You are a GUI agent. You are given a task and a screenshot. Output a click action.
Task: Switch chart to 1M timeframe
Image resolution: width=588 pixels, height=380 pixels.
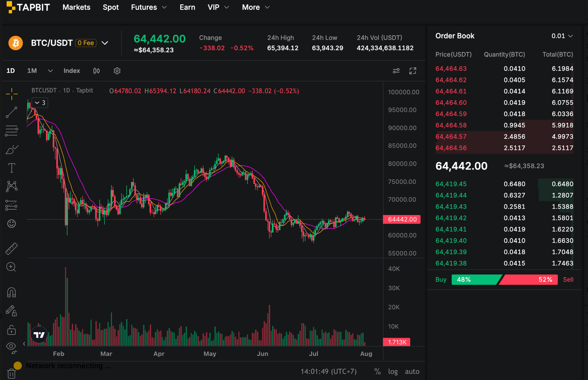click(32, 71)
